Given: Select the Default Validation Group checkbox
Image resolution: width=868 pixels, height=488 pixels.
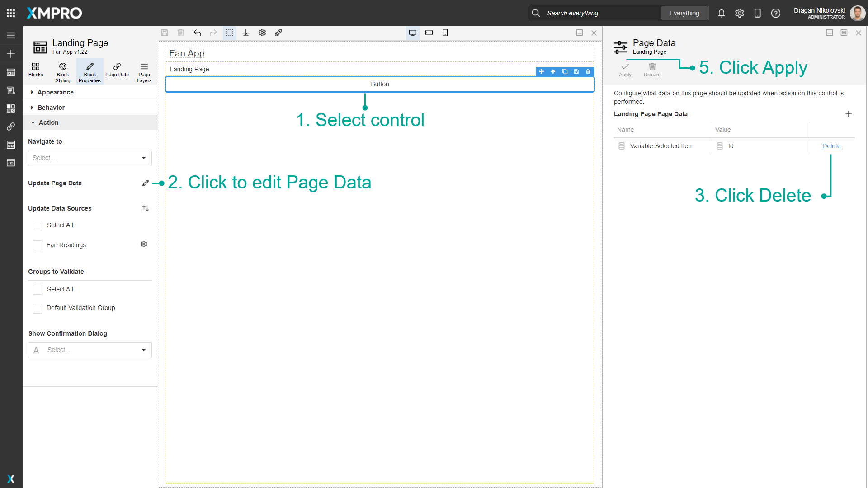Looking at the screenshot, I should point(37,308).
